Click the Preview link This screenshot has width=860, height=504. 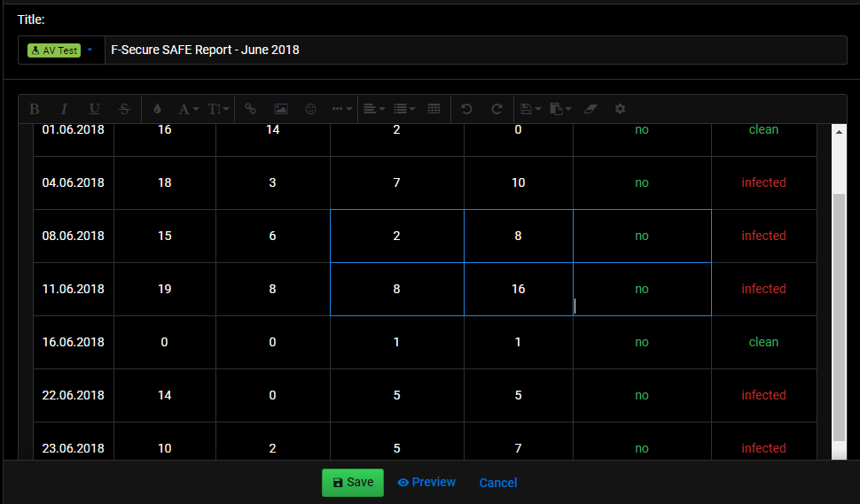pyautogui.click(x=426, y=482)
